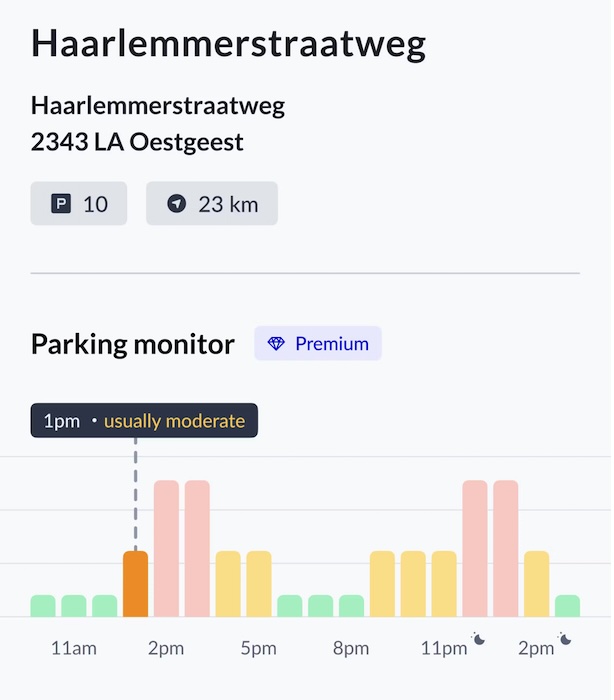Click the 5pm axis label

tap(259, 648)
